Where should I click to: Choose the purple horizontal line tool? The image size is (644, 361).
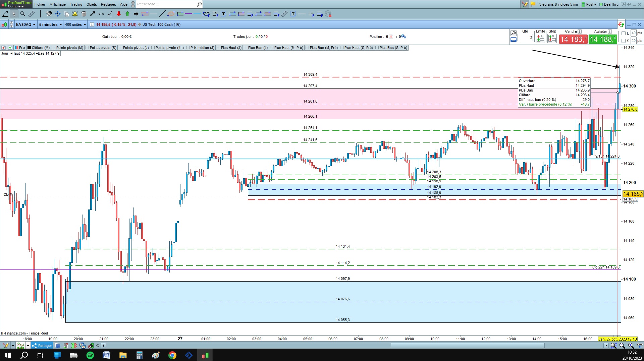189,14
